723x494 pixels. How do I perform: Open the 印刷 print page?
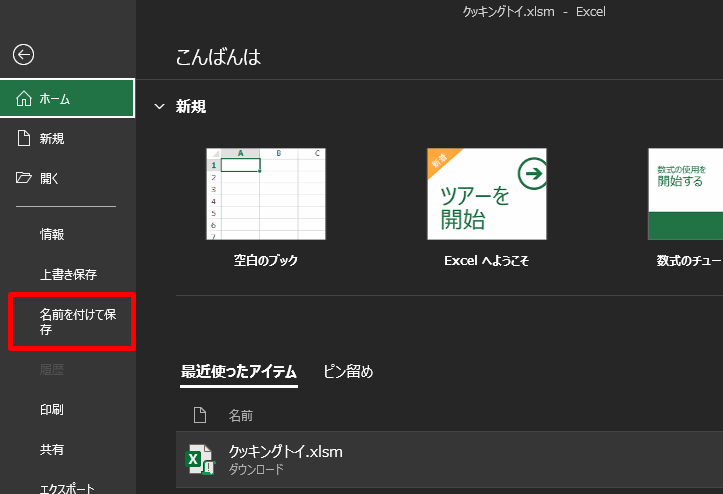tap(53, 410)
